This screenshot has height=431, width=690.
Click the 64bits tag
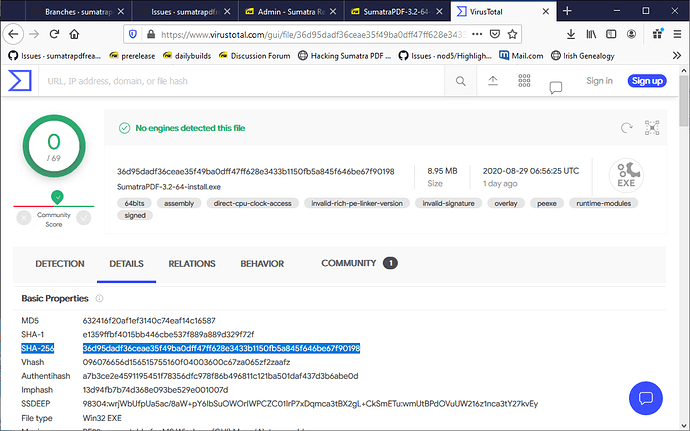pos(134,203)
